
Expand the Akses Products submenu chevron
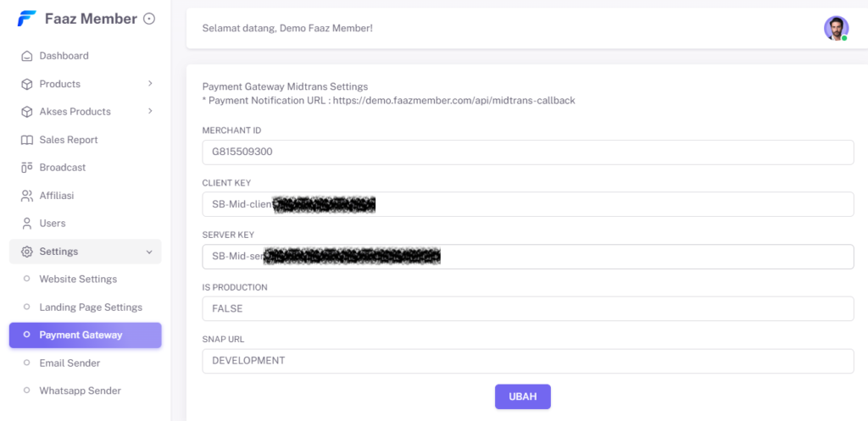point(150,112)
